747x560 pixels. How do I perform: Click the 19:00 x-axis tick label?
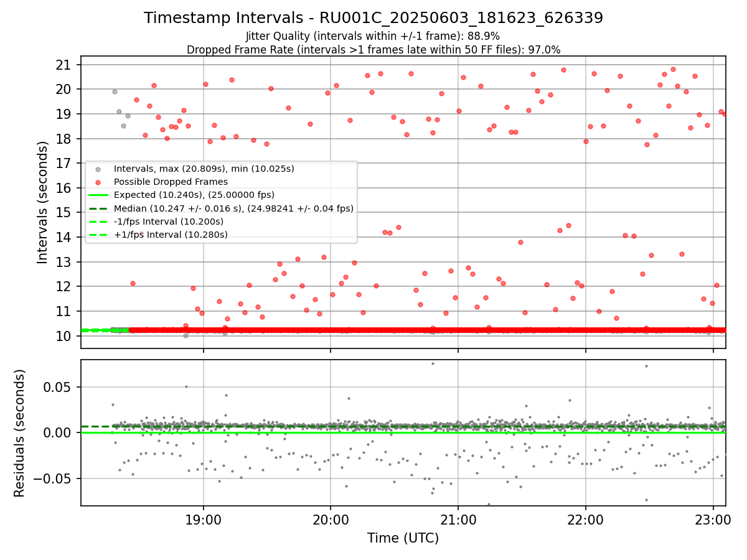204,518
